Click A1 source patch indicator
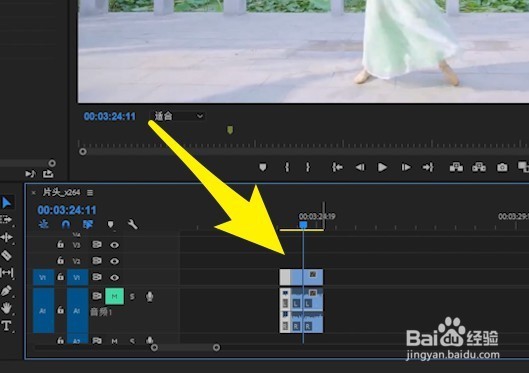The height and width of the screenshot is (373, 529). (43, 310)
